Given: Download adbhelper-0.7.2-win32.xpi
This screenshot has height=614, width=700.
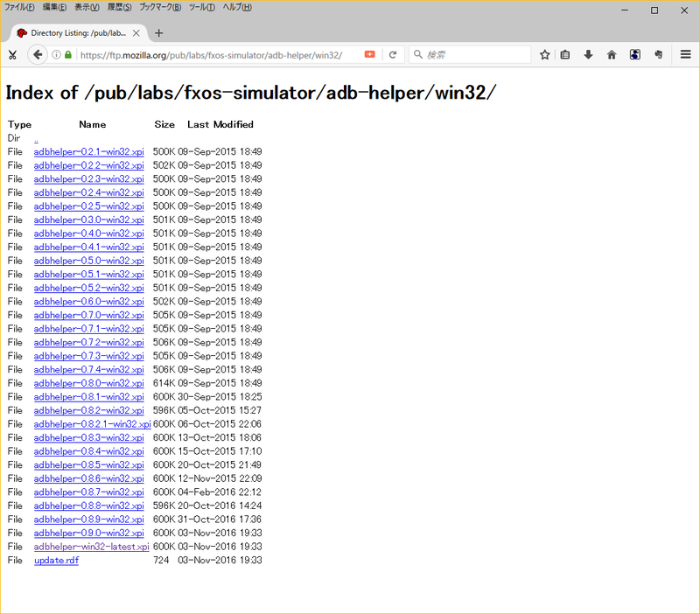Looking at the screenshot, I should (89, 342).
